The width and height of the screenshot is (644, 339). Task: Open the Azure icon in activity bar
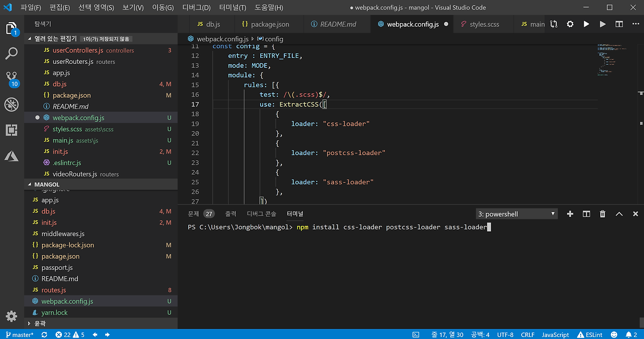click(12, 156)
